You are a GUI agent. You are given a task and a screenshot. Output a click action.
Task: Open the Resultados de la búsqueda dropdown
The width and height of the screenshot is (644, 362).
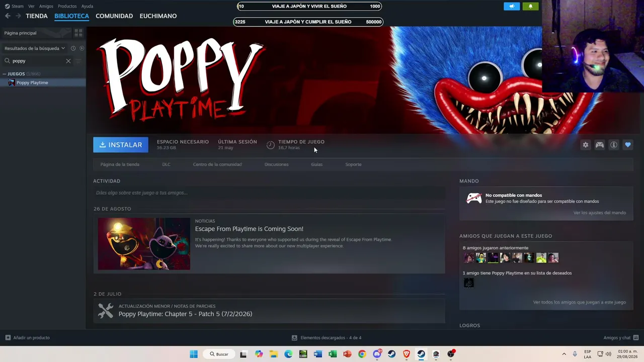35,48
